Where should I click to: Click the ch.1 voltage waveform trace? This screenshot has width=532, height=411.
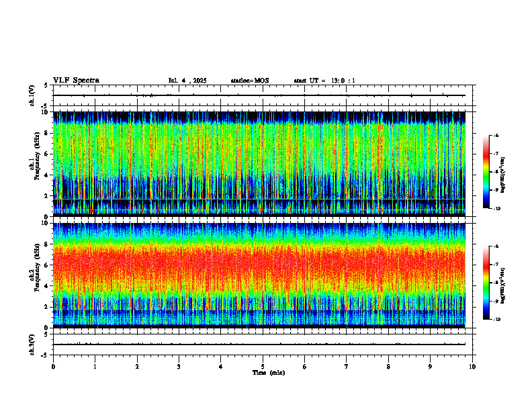tap(259, 95)
